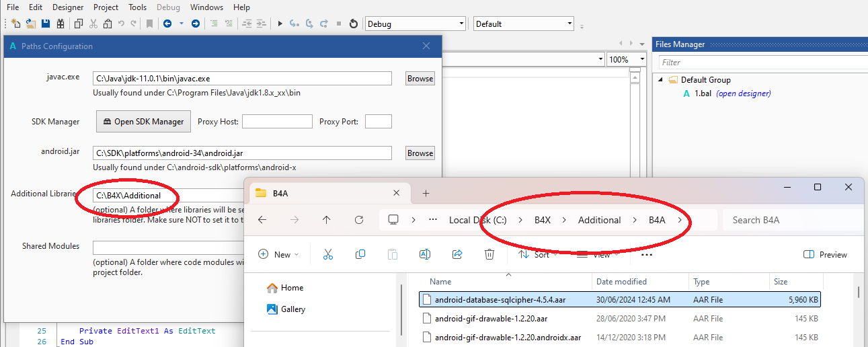The width and height of the screenshot is (868, 347).
Task: Click the New project toolbar icon
Action: [15, 24]
